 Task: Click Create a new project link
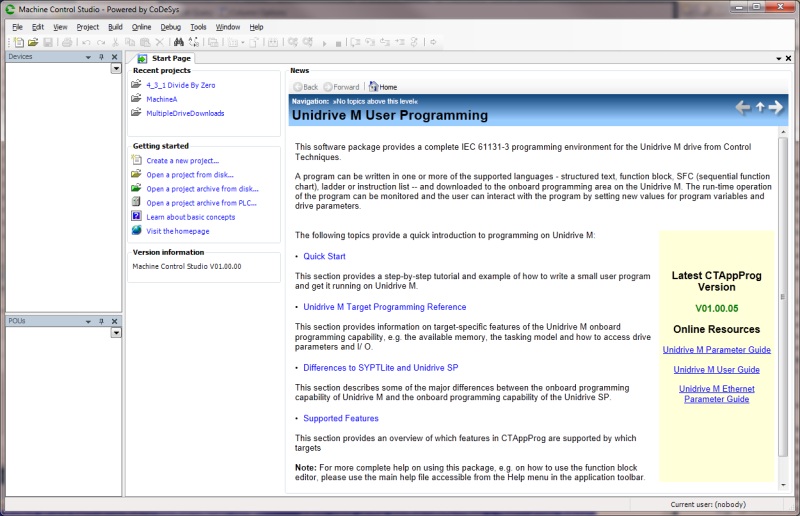(x=183, y=161)
